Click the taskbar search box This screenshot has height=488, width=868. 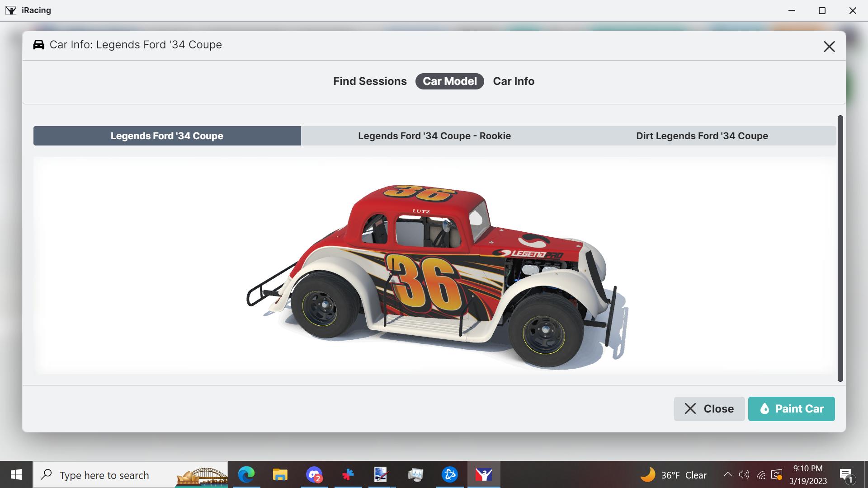[130, 474]
